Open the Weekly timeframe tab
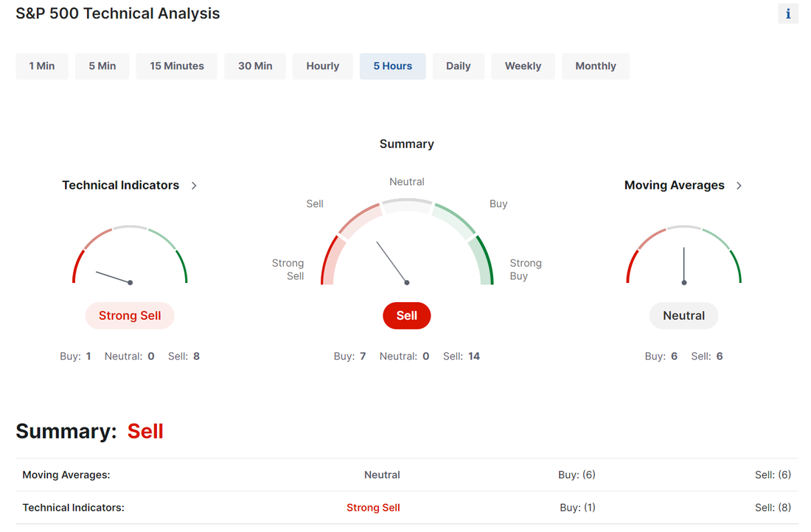The height and width of the screenshot is (532, 811). pos(523,66)
